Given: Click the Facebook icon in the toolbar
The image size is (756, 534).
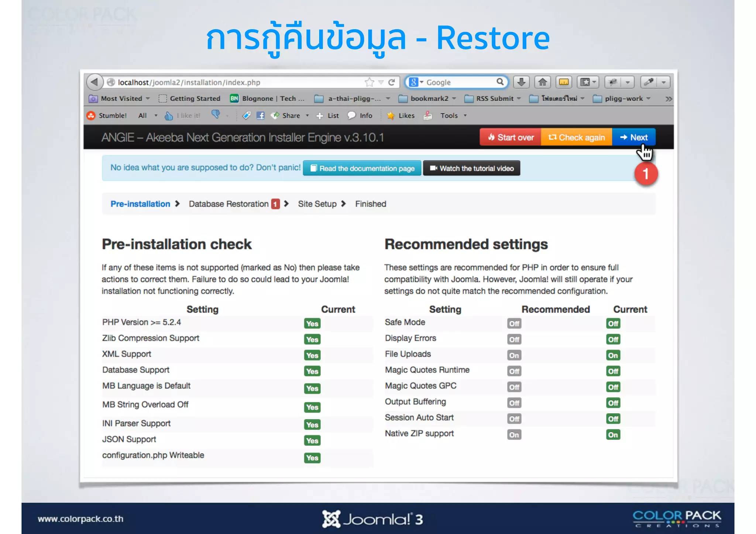Looking at the screenshot, I should [261, 116].
